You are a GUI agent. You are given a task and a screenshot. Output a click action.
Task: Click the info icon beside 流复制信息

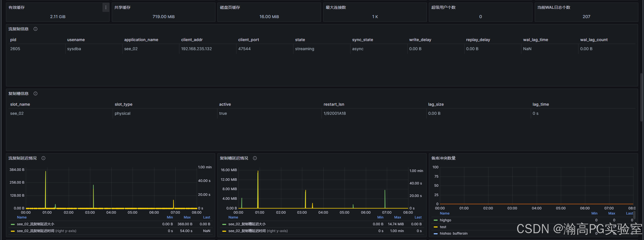click(35, 29)
